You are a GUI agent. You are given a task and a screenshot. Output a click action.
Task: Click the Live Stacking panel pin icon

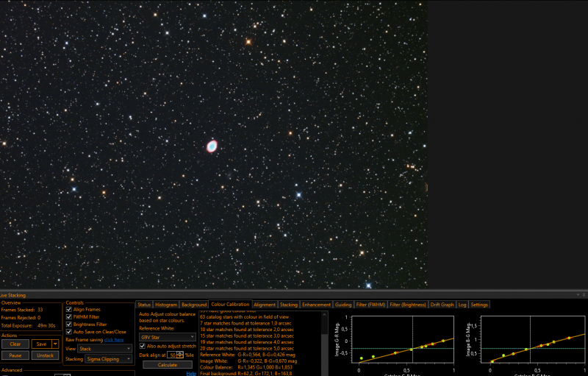[584, 295]
